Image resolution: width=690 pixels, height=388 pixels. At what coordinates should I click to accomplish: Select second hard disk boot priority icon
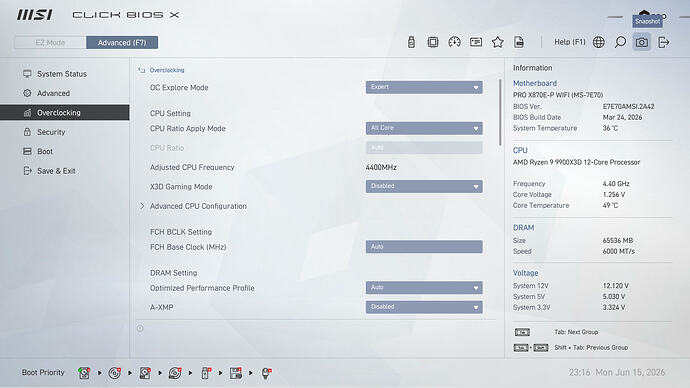[x=145, y=373]
